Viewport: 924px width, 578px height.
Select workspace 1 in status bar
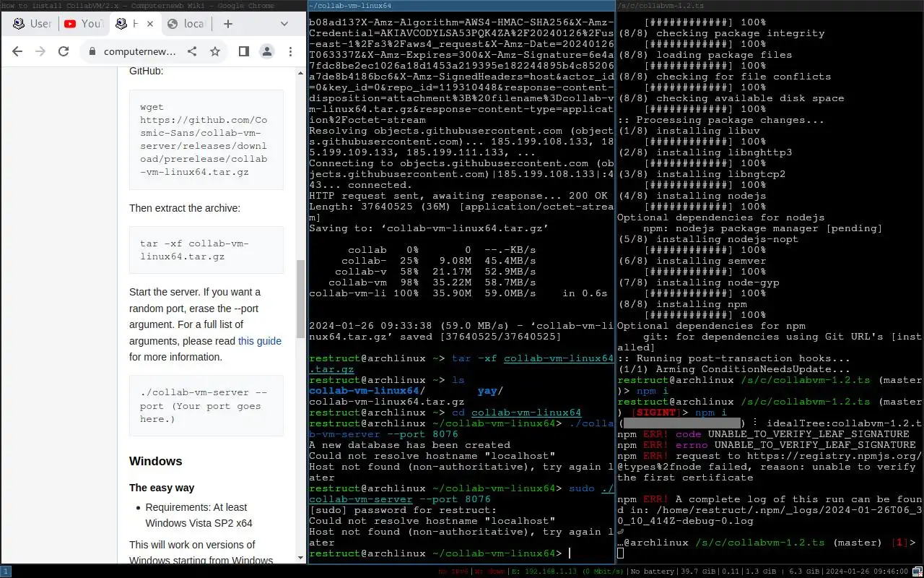(5, 571)
